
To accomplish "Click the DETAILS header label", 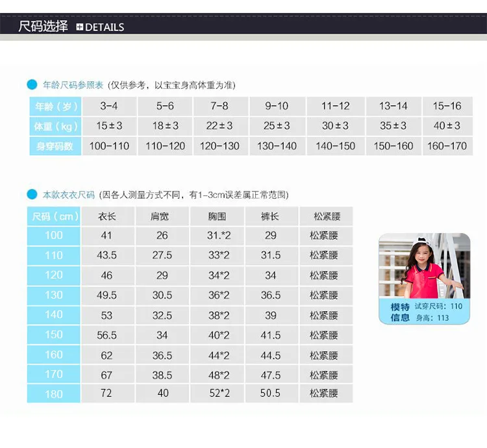I will pyautogui.click(x=105, y=27).
